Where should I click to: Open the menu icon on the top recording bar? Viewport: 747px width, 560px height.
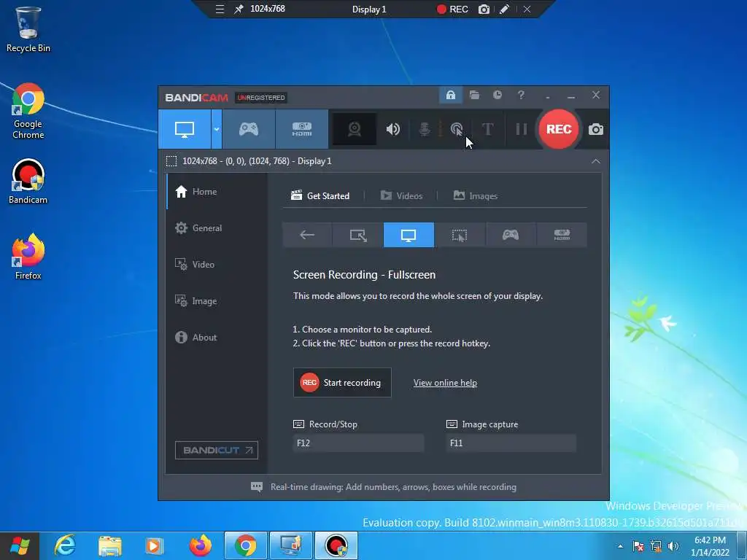(220, 9)
